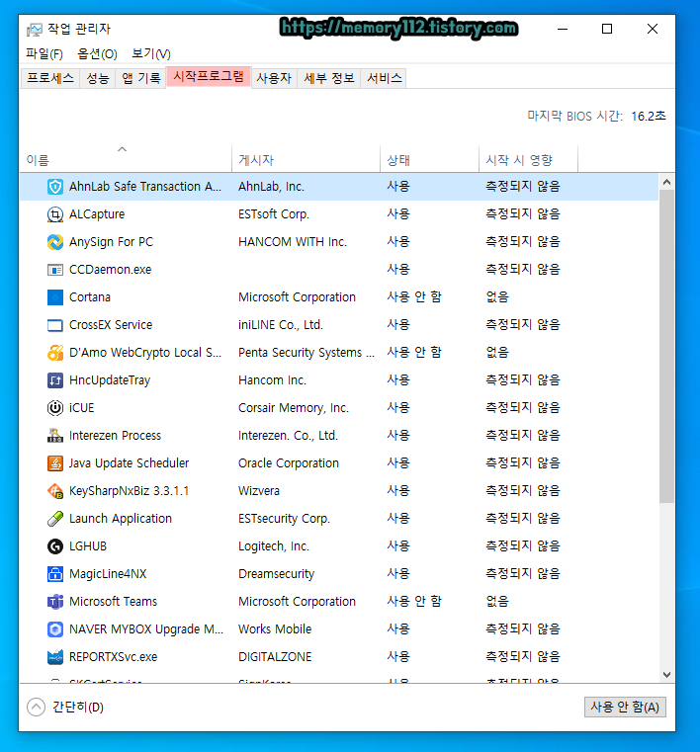700x752 pixels.
Task: Open the 사용자 tab
Action: (274, 78)
